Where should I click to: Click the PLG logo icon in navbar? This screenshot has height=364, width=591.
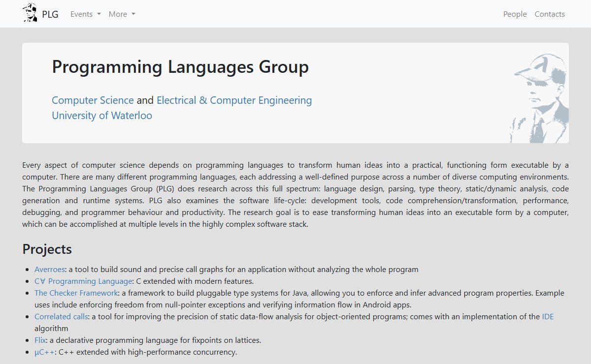click(x=30, y=13)
